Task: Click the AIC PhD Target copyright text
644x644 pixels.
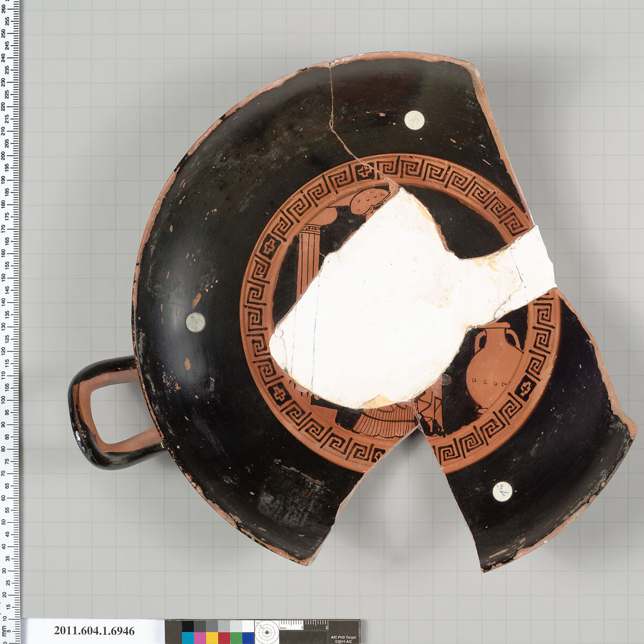Action: (x=344, y=638)
